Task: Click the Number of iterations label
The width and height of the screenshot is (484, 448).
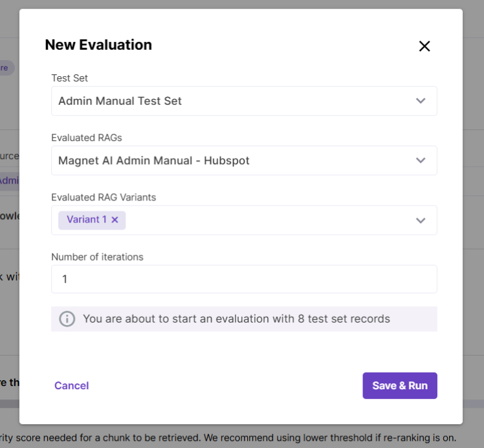Action: (97, 257)
